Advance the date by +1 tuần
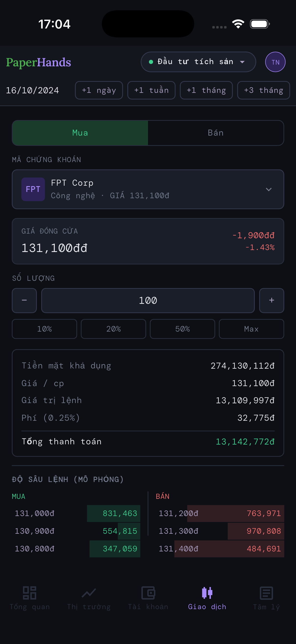 click(x=151, y=90)
